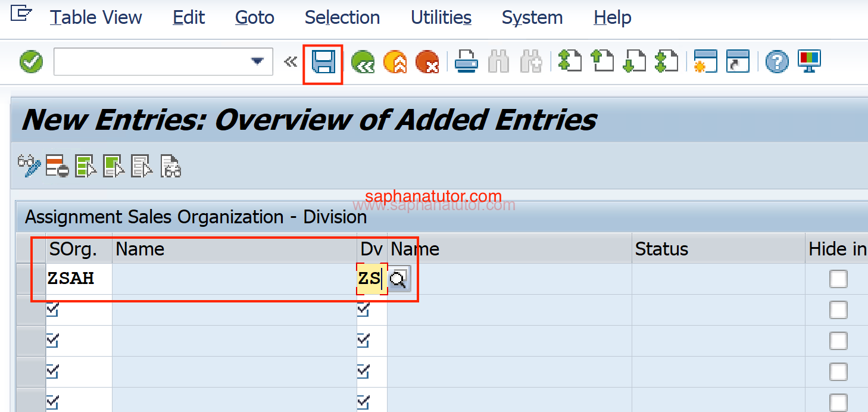The width and height of the screenshot is (868, 412).
Task: Go to Previous Page using the single-up-arrow icon
Action: tap(601, 61)
